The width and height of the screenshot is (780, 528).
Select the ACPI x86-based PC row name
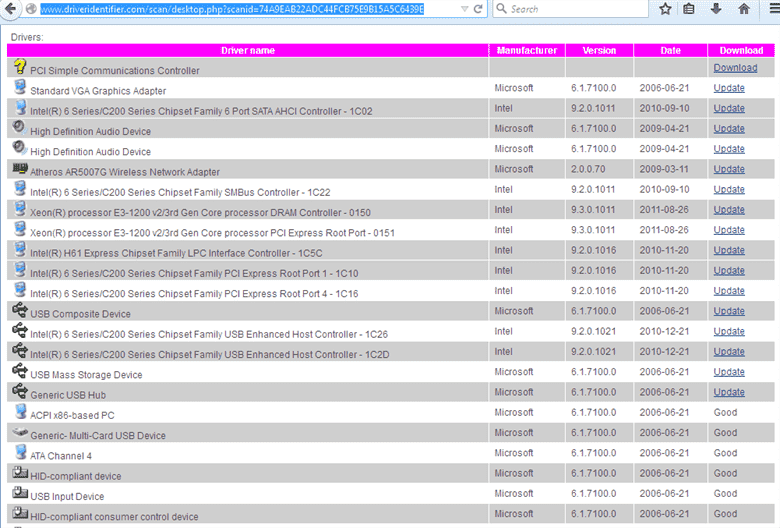[72, 416]
